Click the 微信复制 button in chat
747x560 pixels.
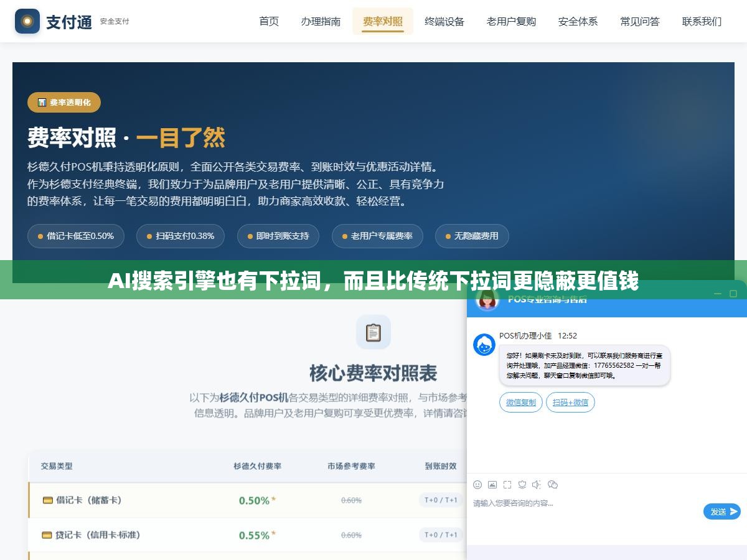pos(521,403)
